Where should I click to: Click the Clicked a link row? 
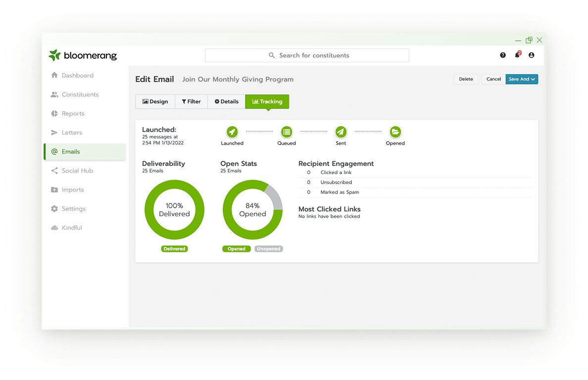(x=415, y=172)
